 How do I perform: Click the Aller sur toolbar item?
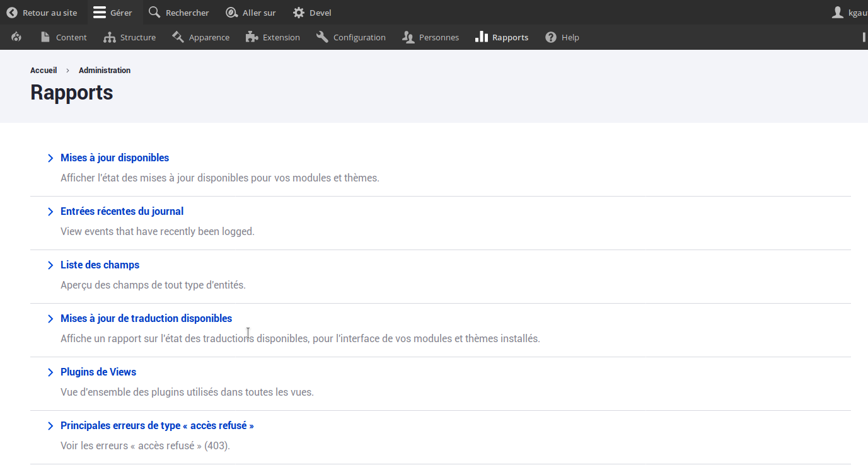(x=258, y=13)
